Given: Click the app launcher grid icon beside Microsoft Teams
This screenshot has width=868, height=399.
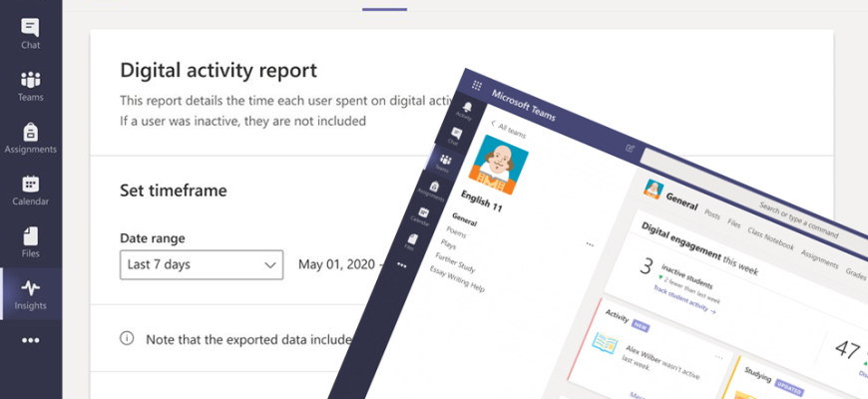Looking at the screenshot, I should pos(477,87).
